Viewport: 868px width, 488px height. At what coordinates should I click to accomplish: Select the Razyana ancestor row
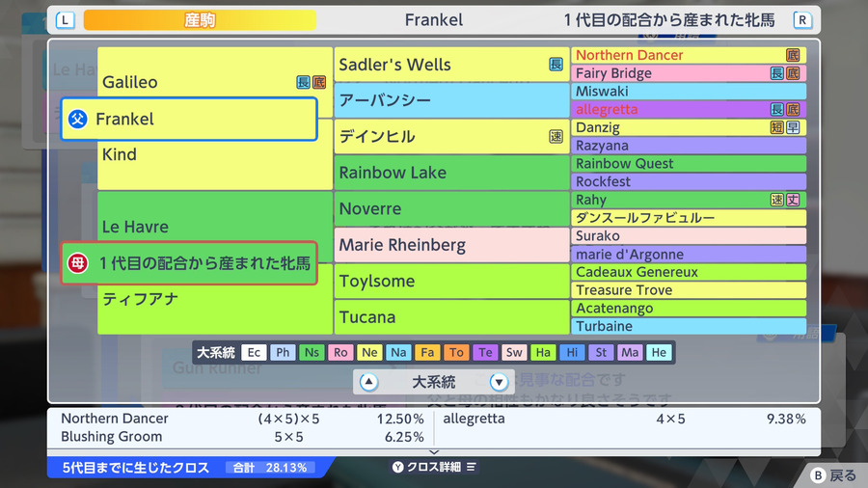coord(689,146)
